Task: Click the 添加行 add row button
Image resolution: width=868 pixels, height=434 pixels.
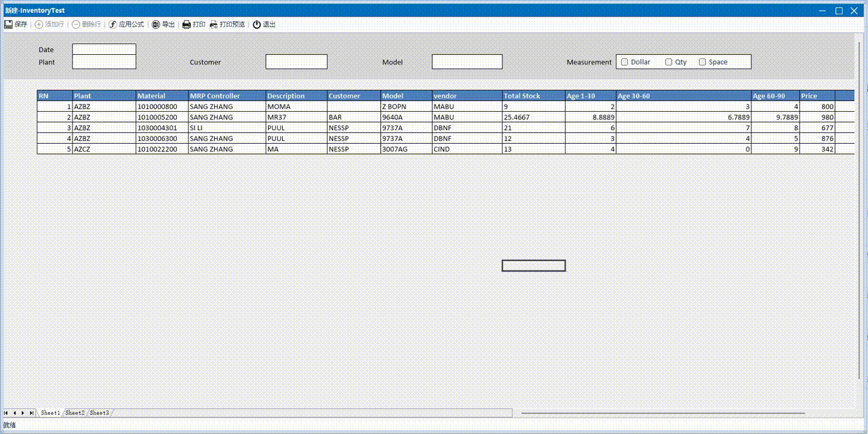Action: point(50,24)
